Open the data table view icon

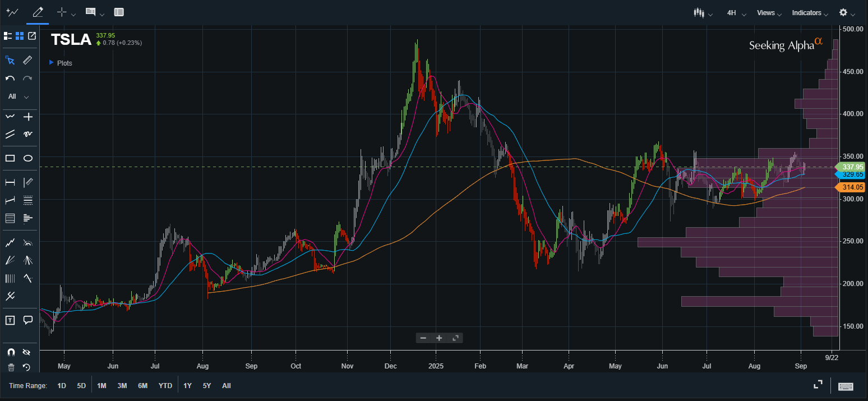coord(119,12)
